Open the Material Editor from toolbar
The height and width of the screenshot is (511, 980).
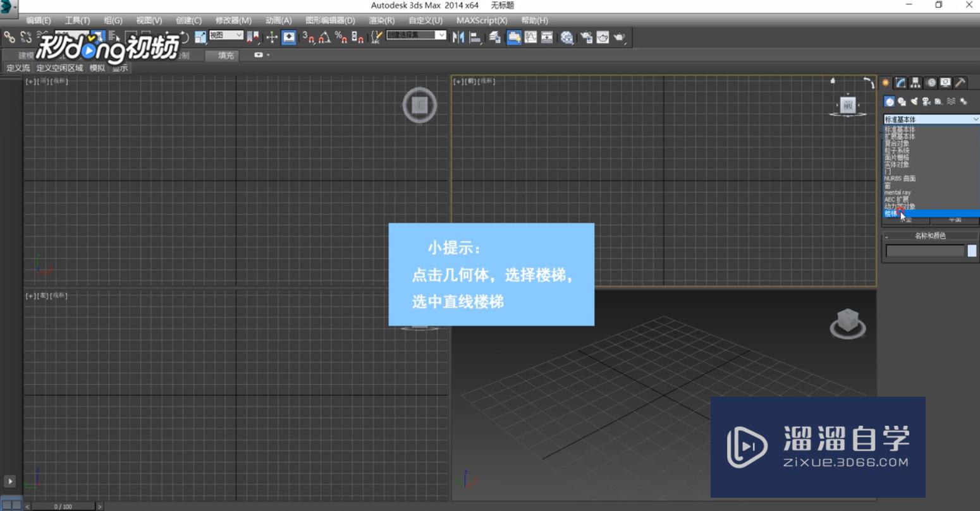567,37
